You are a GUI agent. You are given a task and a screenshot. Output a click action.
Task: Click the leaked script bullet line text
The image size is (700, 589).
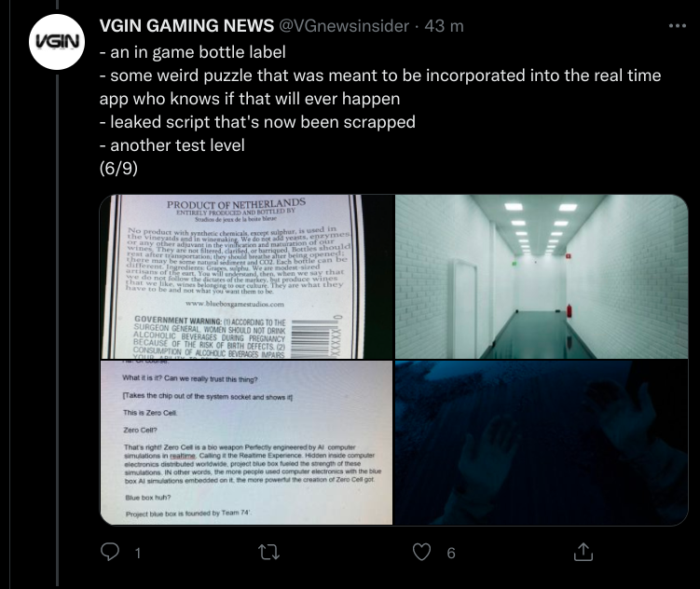pyautogui.click(x=257, y=122)
